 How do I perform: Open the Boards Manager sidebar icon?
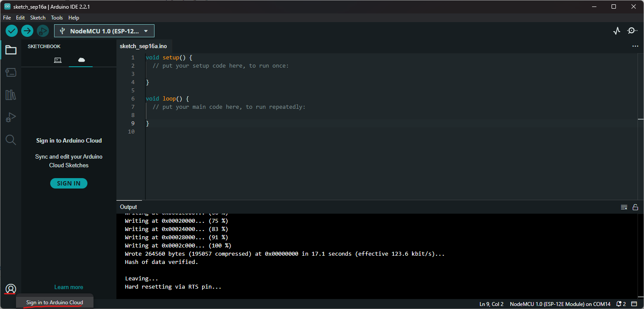pyautogui.click(x=11, y=72)
